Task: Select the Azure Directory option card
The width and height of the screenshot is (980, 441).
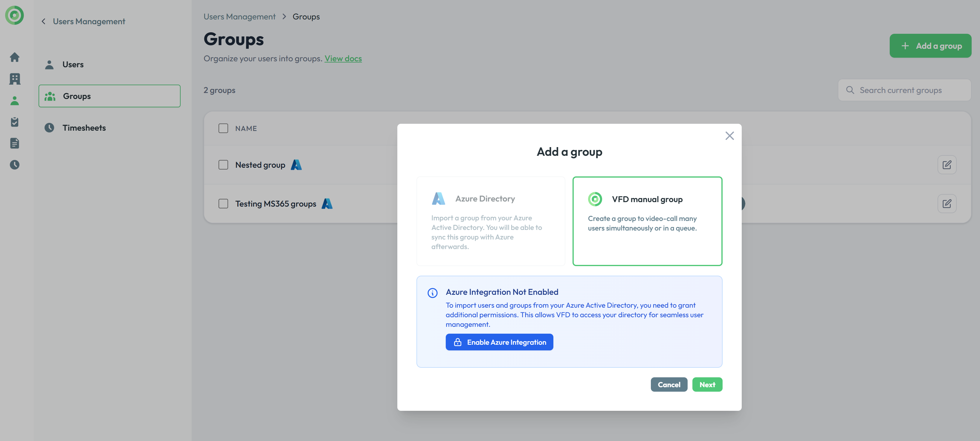Action: tap(490, 221)
